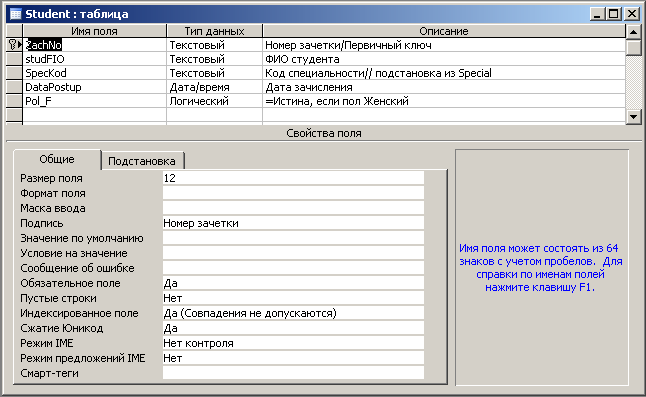The image size is (646, 397).
Task: Open the 'Режим IME' value Нет контроля
Action: tap(293, 343)
